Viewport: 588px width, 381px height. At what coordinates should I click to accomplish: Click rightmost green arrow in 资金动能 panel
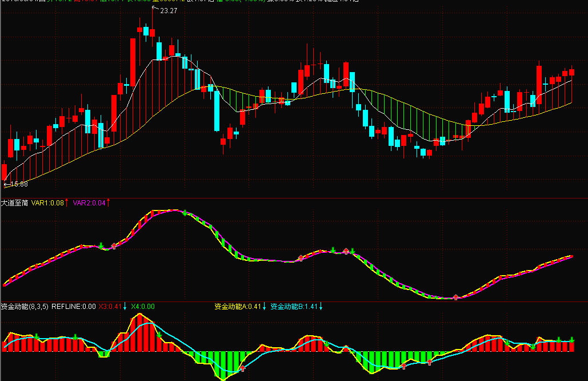571,340
